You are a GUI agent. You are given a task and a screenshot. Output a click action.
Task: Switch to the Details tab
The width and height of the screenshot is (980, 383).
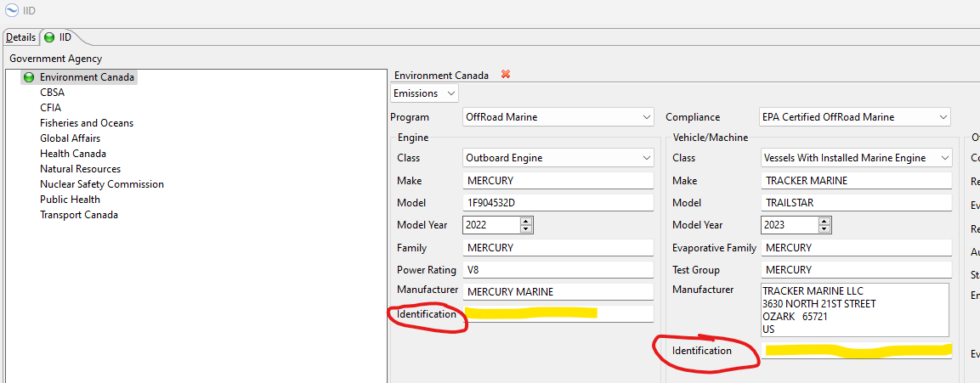20,37
